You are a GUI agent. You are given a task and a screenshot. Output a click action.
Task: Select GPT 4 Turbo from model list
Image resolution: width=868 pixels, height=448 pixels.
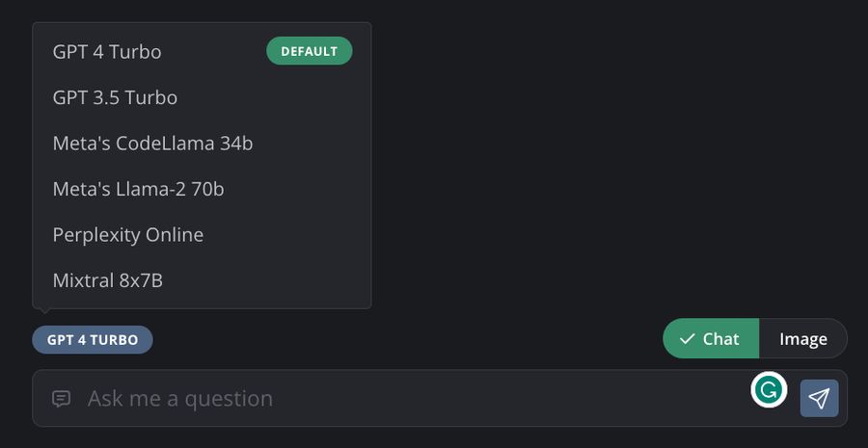(x=202, y=51)
